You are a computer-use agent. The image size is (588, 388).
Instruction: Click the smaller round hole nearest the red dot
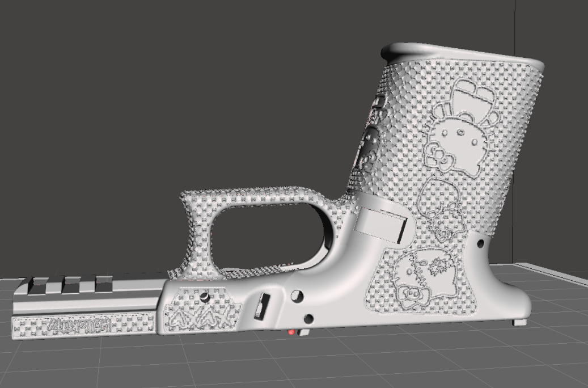click(308, 319)
